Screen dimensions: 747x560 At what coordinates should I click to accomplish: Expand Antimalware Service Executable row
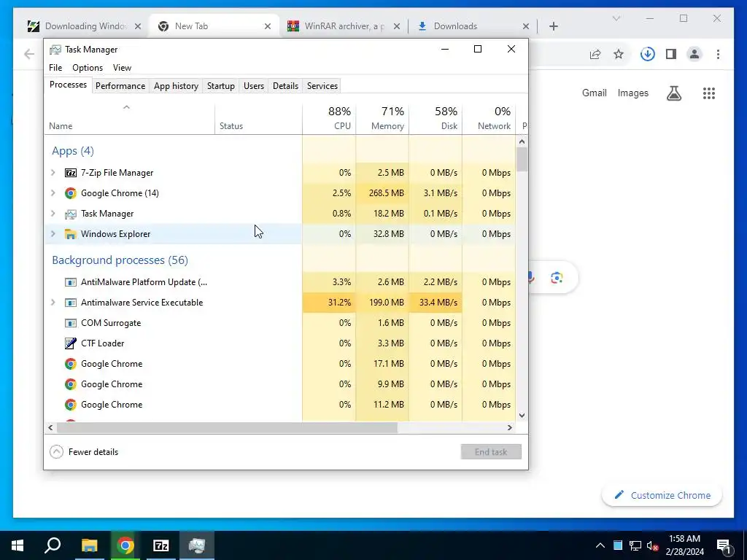(53, 303)
